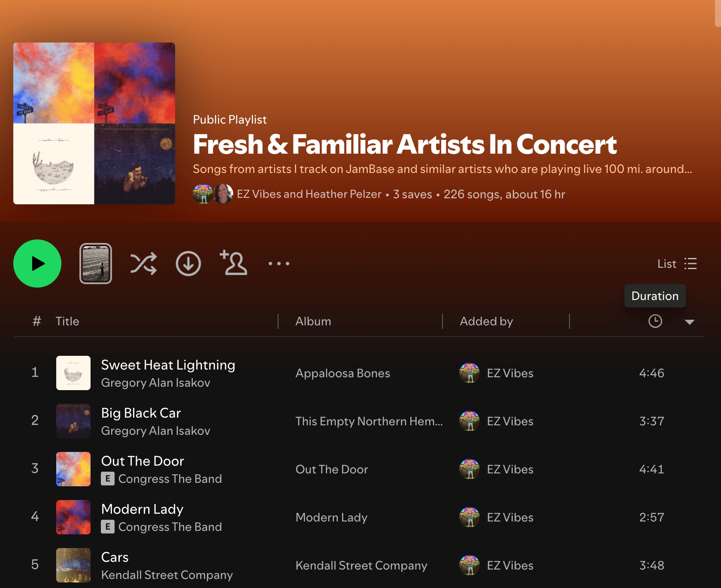
Task: Click the Out The Door track cover art
Action: [x=73, y=469]
